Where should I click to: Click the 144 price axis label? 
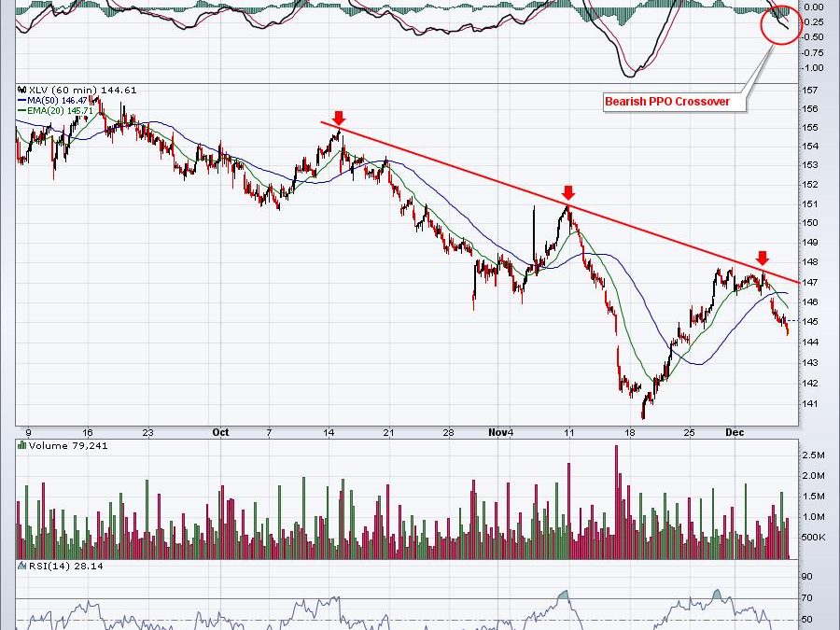(x=810, y=342)
